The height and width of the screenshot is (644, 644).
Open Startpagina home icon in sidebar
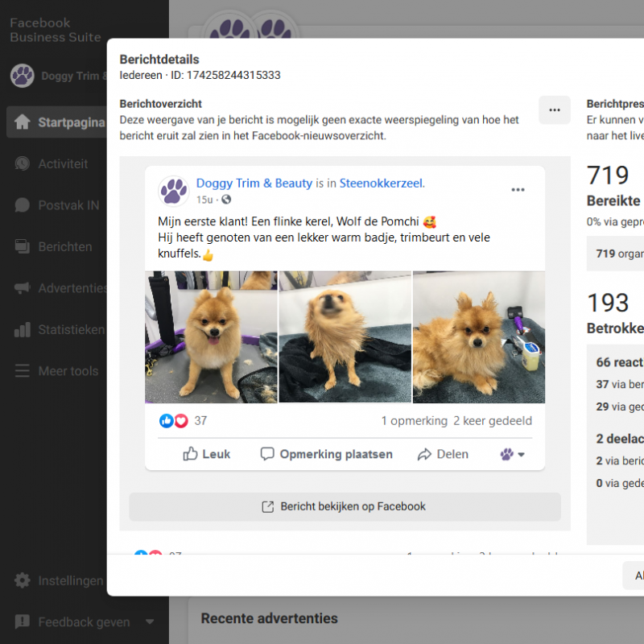click(23, 122)
